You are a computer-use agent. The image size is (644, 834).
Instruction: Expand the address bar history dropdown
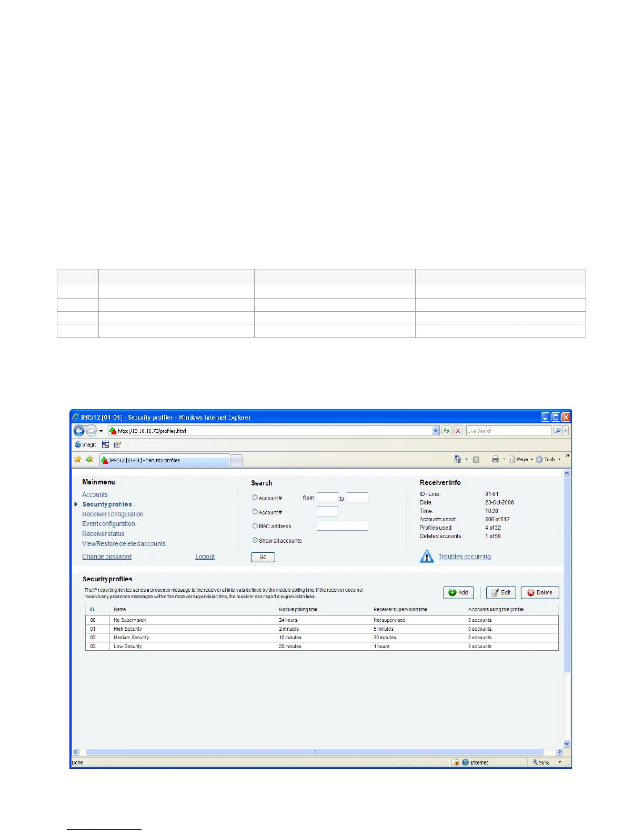tap(436, 431)
